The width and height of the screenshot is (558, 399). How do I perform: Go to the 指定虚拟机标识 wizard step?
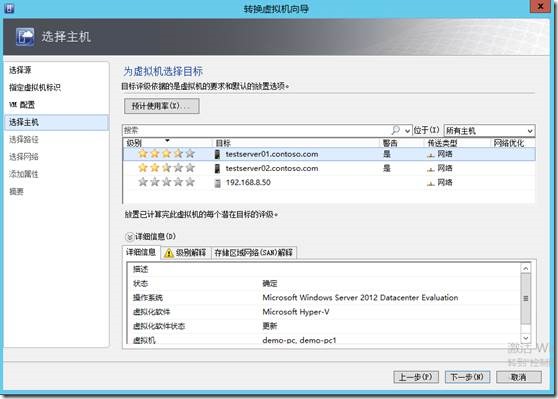[x=35, y=87]
